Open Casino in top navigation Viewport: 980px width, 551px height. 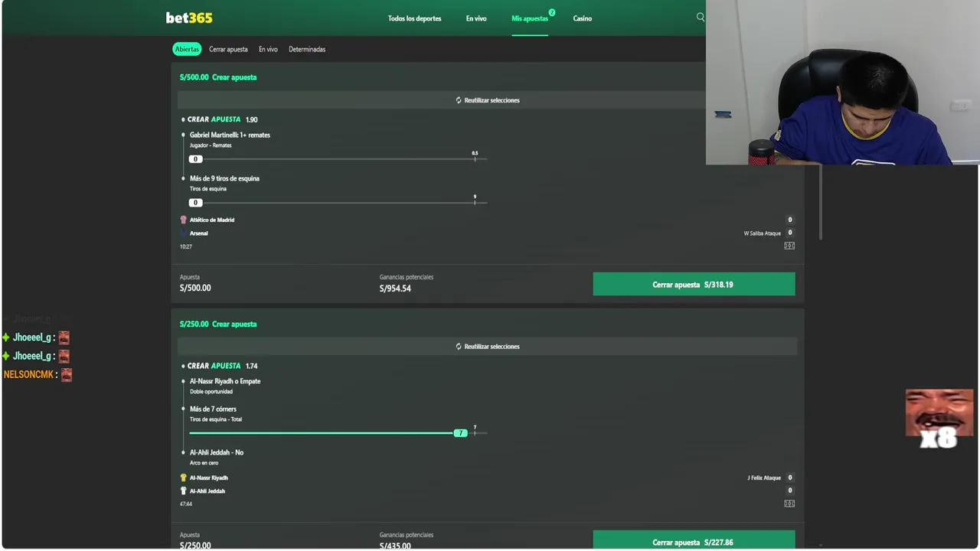pyautogui.click(x=583, y=18)
